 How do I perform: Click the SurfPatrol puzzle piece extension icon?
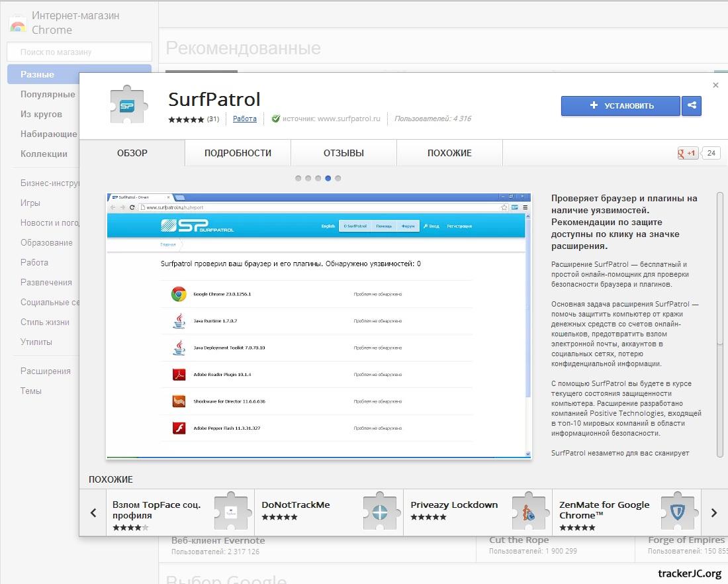[x=127, y=105]
